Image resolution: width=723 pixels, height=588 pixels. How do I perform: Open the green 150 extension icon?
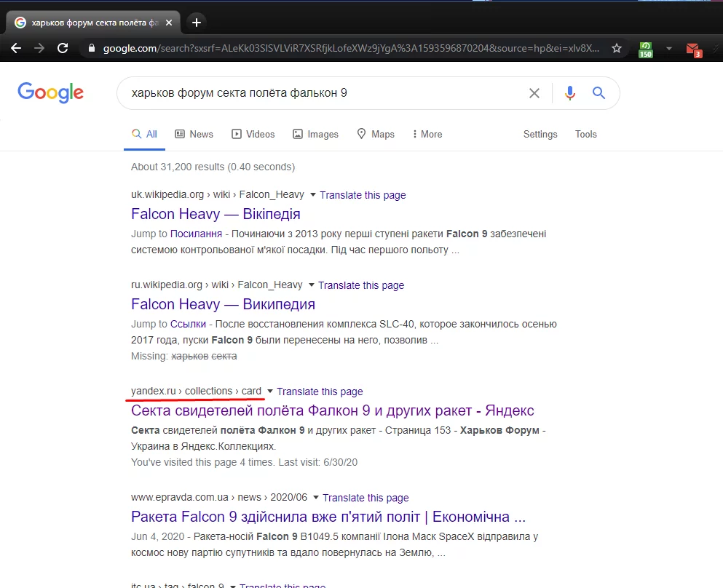(646, 49)
